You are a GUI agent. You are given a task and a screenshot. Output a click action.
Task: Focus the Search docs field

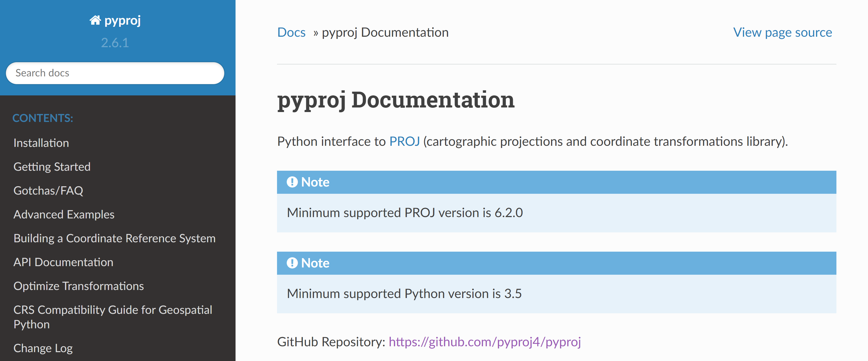[115, 73]
